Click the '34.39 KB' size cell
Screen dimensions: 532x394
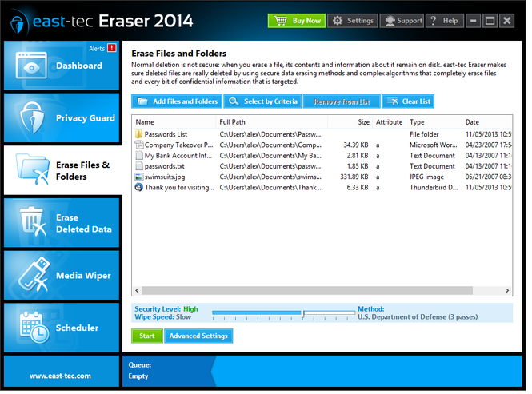356,145
